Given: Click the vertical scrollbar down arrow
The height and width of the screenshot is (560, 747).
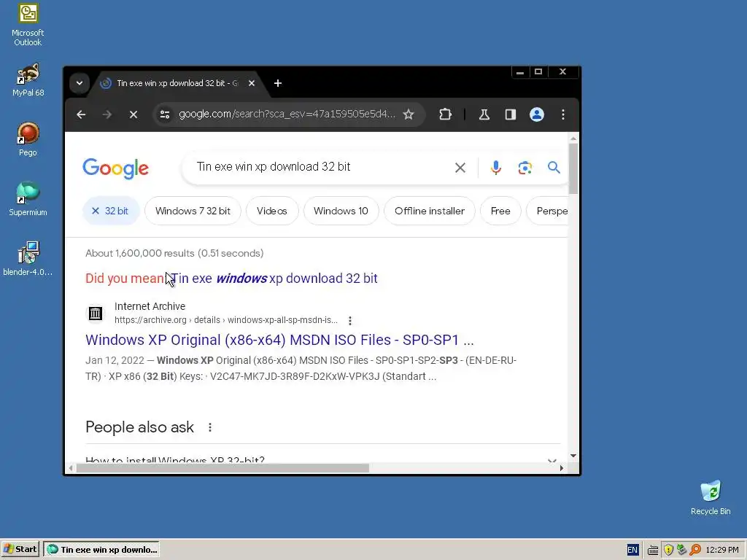Looking at the screenshot, I should click(x=573, y=456).
